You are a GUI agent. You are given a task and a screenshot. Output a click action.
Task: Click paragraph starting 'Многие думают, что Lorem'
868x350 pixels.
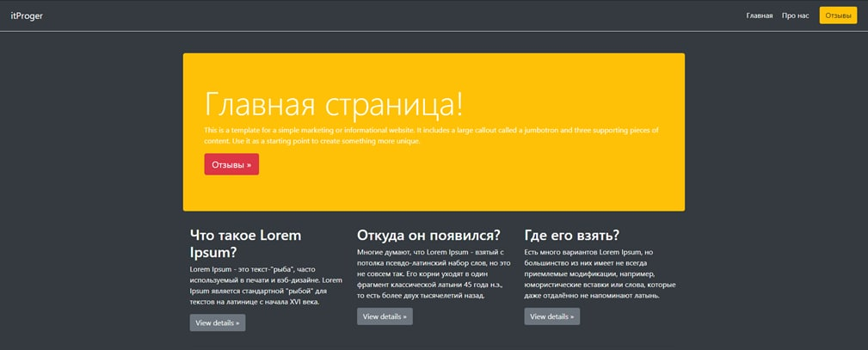tap(434, 274)
